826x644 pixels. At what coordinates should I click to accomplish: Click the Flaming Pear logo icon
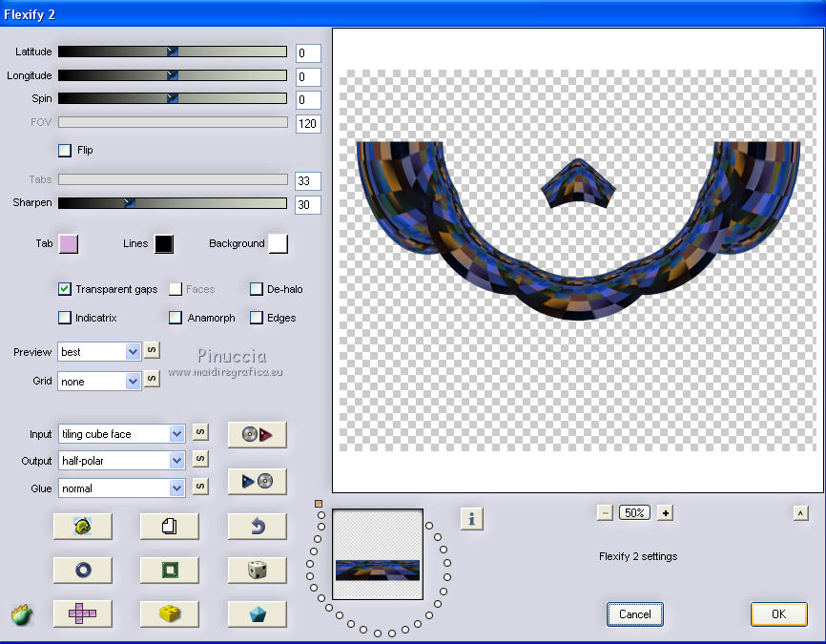click(22, 614)
